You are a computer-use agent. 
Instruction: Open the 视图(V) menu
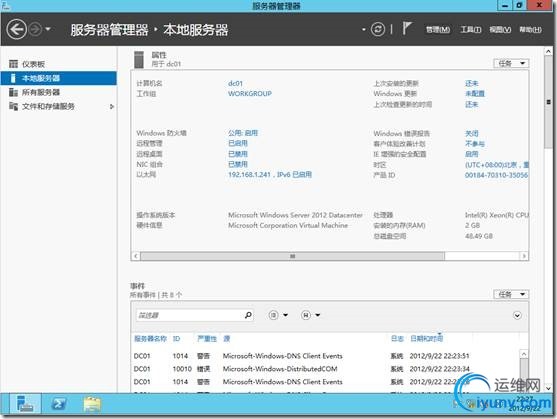coord(500,30)
